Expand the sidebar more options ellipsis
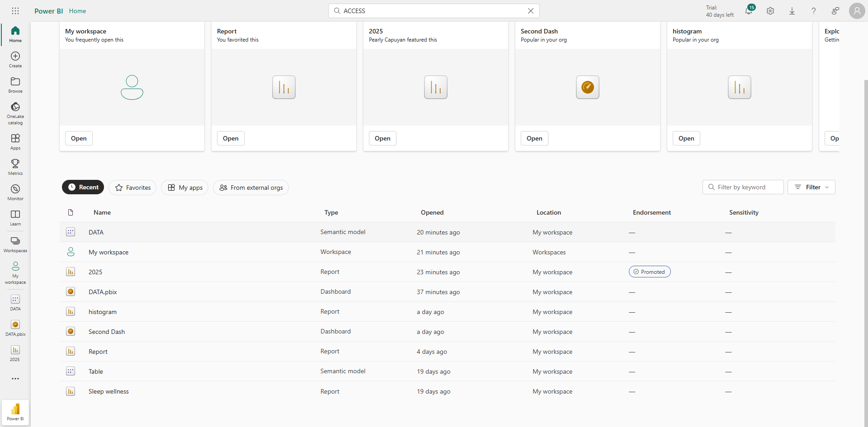Image resolution: width=868 pixels, height=427 pixels. [15, 379]
